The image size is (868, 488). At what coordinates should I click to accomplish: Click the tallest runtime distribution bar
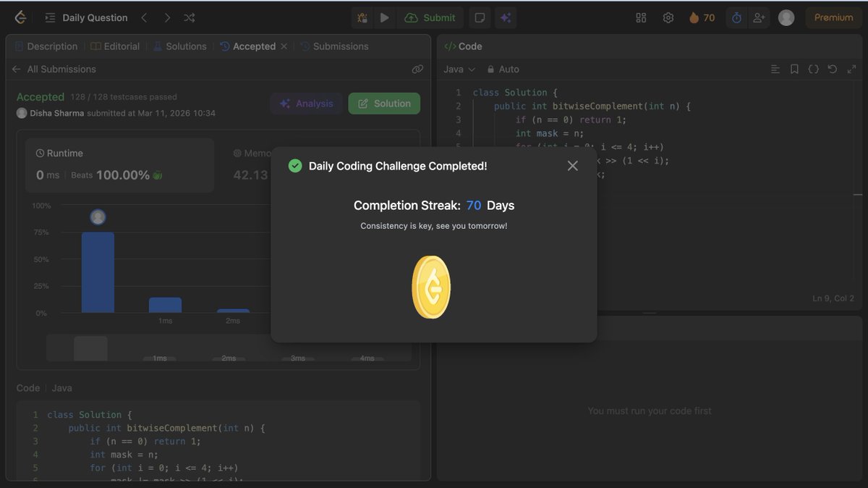[98, 272]
